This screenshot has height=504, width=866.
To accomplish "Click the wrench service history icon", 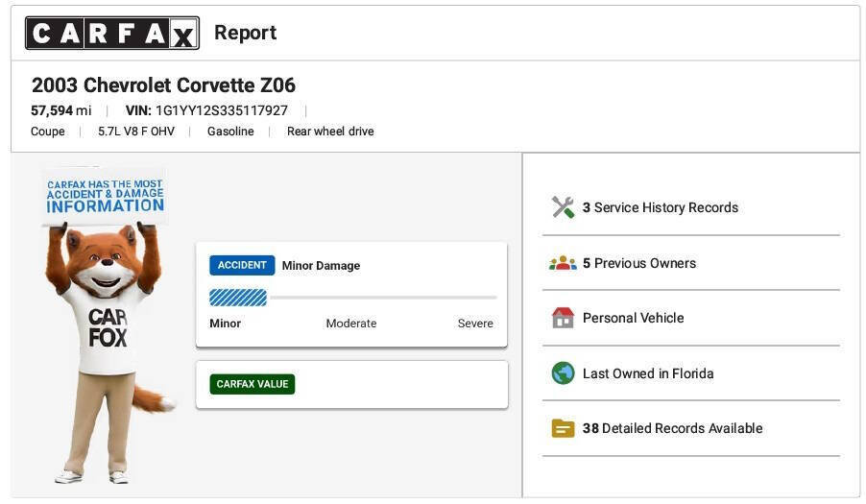I will click(x=563, y=207).
